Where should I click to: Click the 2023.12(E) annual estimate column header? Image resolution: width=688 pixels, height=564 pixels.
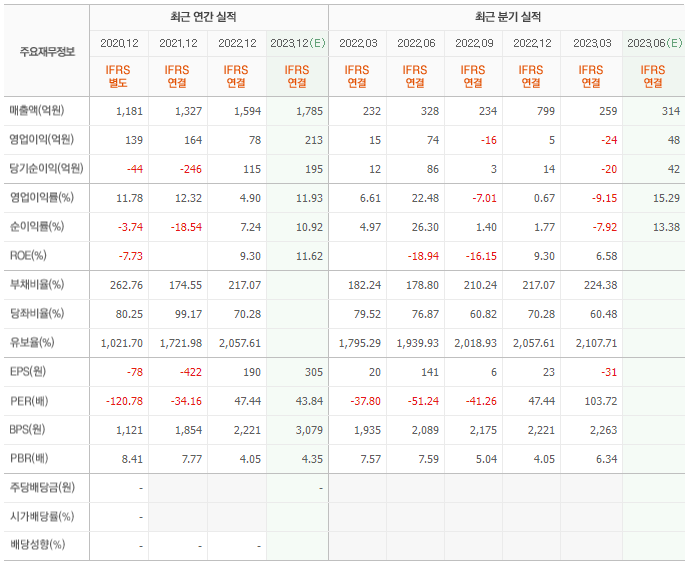pos(298,43)
